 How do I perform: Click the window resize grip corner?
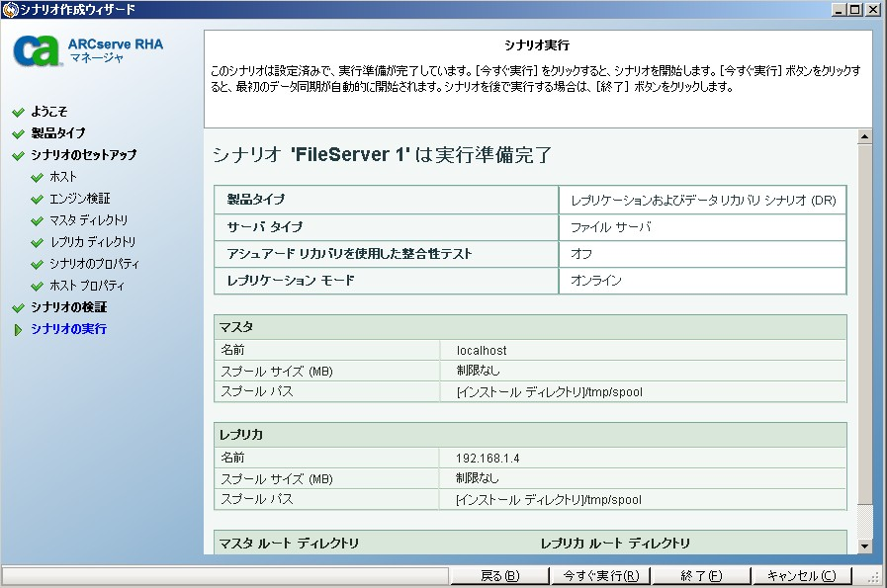[874, 576]
